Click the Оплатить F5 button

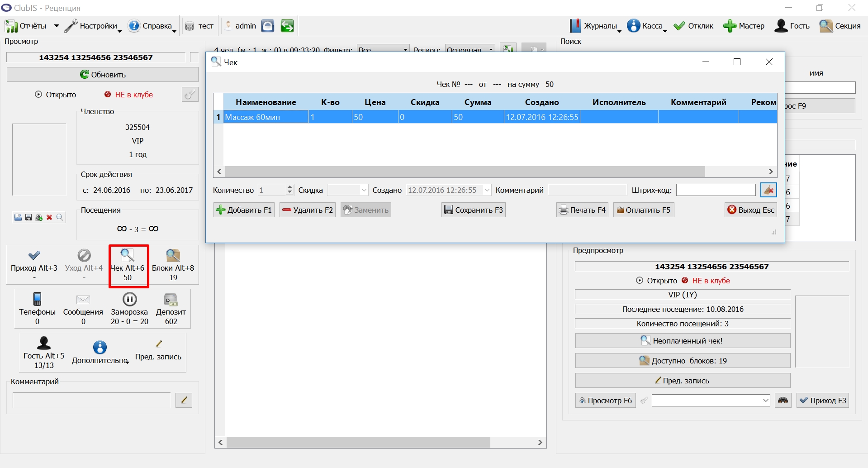644,210
